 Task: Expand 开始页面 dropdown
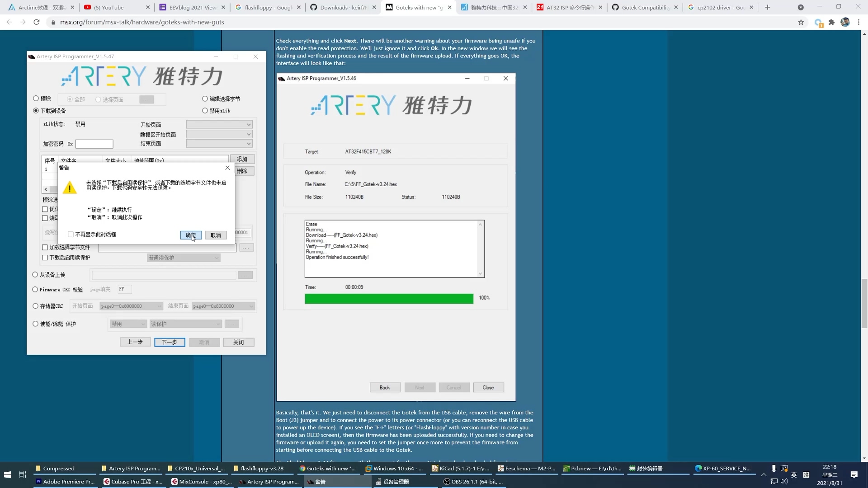[x=219, y=124]
